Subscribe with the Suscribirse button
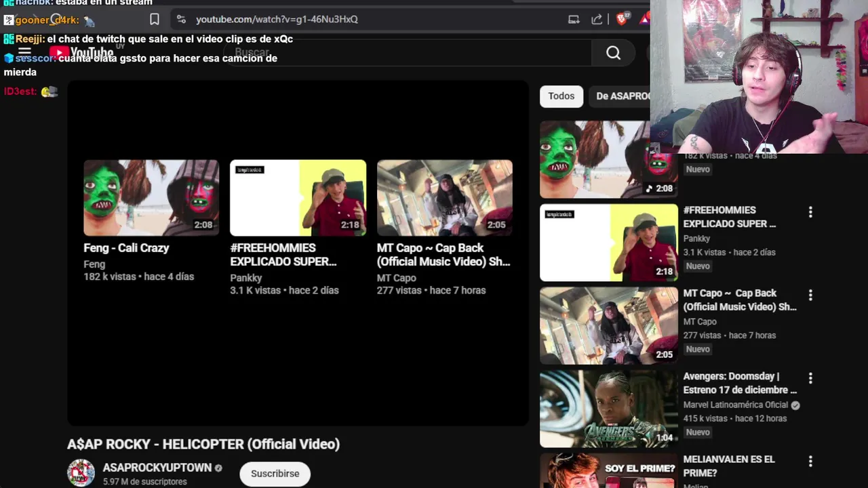868x488 pixels. 275,474
